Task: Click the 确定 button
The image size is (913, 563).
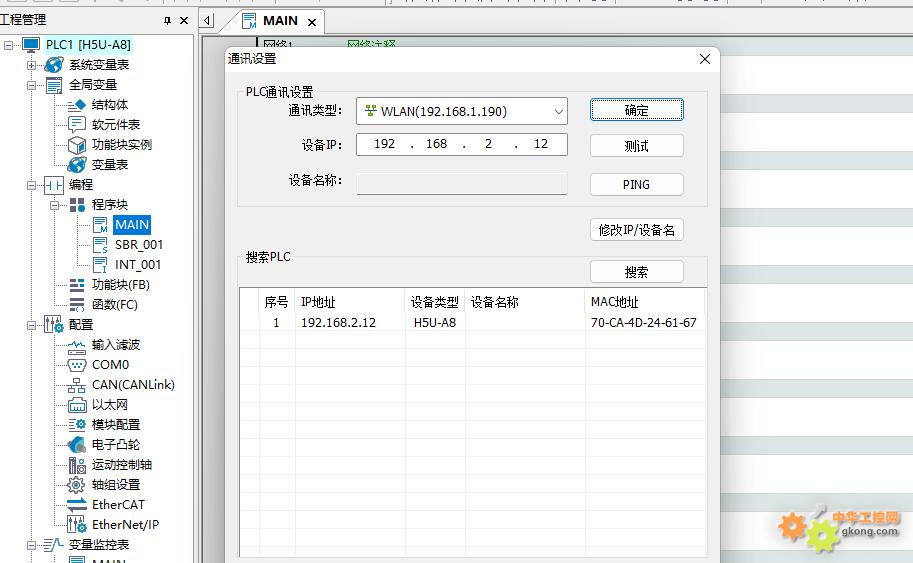Action: 636,110
